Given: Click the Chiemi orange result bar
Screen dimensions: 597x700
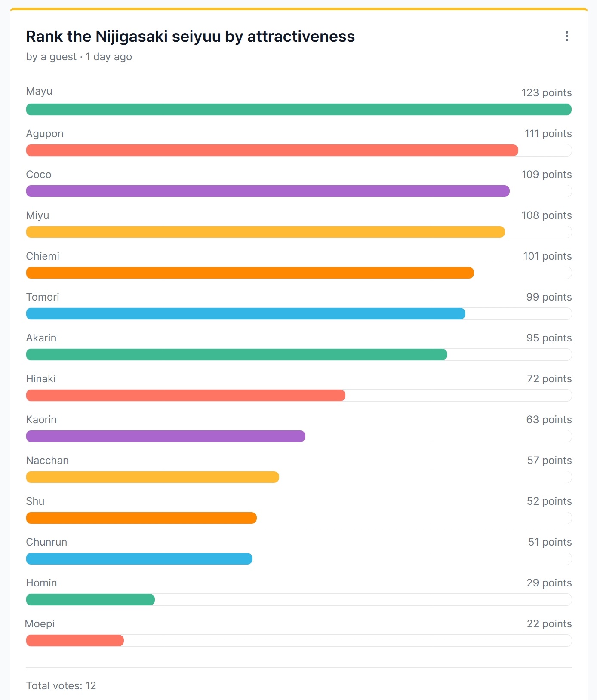Looking at the screenshot, I should (x=250, y=273).
